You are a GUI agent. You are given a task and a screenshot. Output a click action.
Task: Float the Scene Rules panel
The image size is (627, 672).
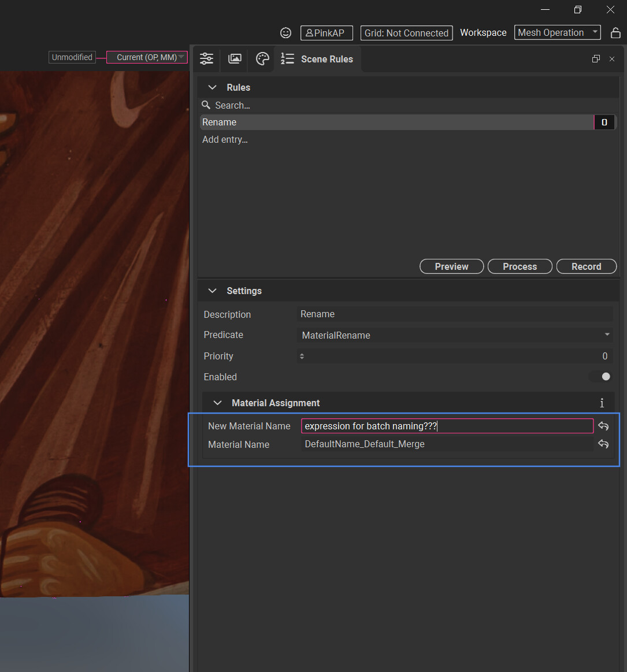pyautogui.click(x=596, y=59)
